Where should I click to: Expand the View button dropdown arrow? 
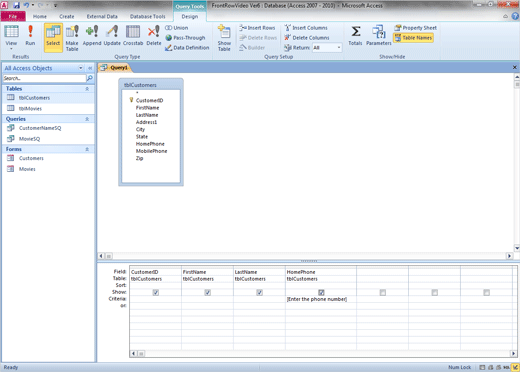tap(11, 49)
